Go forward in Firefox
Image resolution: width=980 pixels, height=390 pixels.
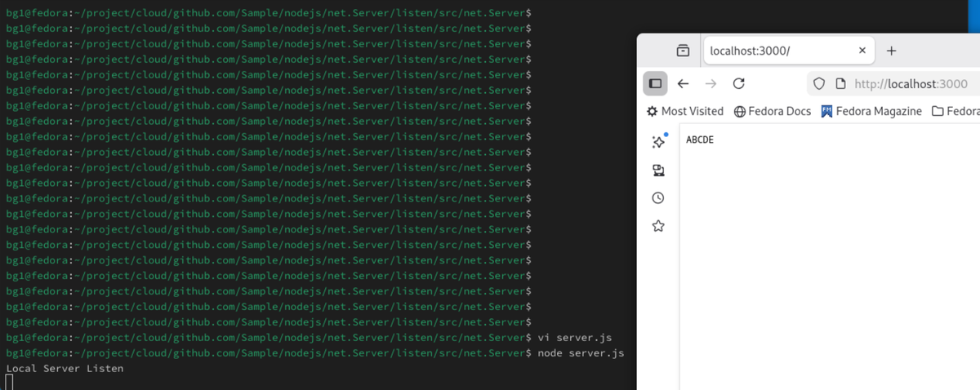710,83
